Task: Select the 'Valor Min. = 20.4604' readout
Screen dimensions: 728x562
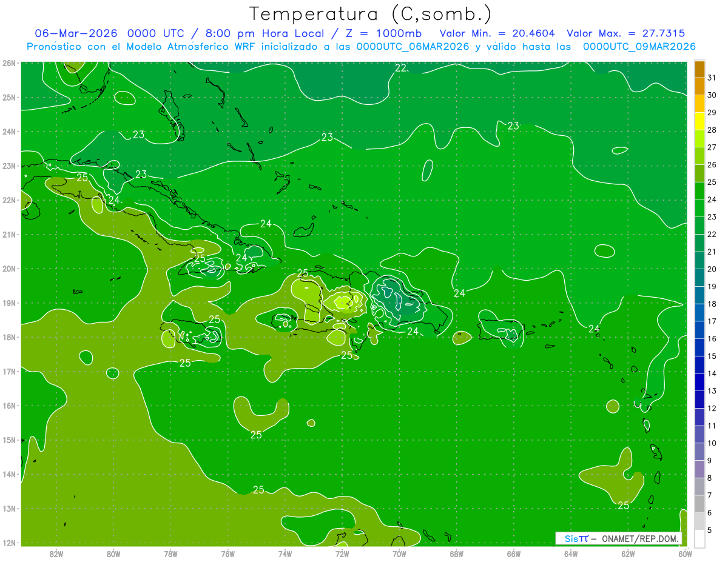Action: tap(498, 33)
